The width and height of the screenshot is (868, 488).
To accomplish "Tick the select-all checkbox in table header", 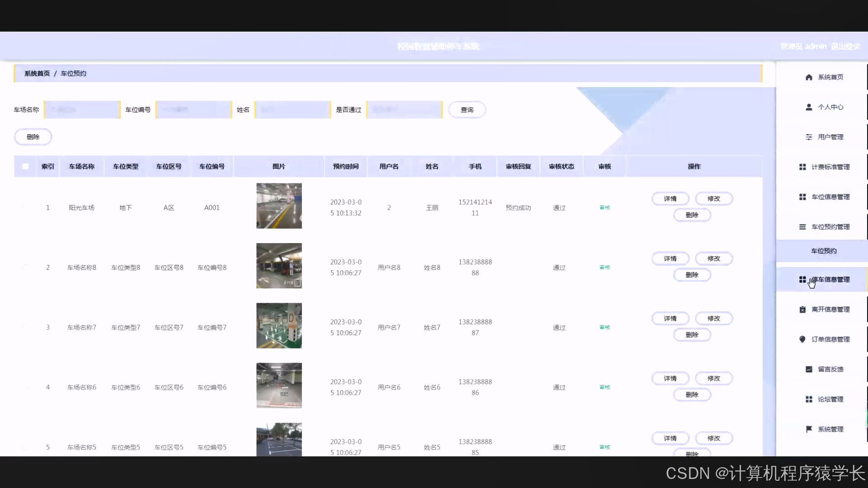I will click(x=25, y=167).
